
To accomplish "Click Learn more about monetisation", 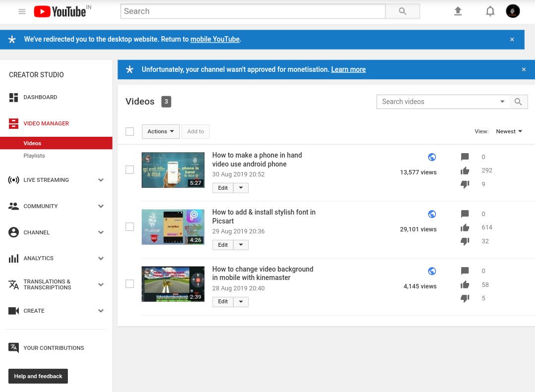I will 348,70.
